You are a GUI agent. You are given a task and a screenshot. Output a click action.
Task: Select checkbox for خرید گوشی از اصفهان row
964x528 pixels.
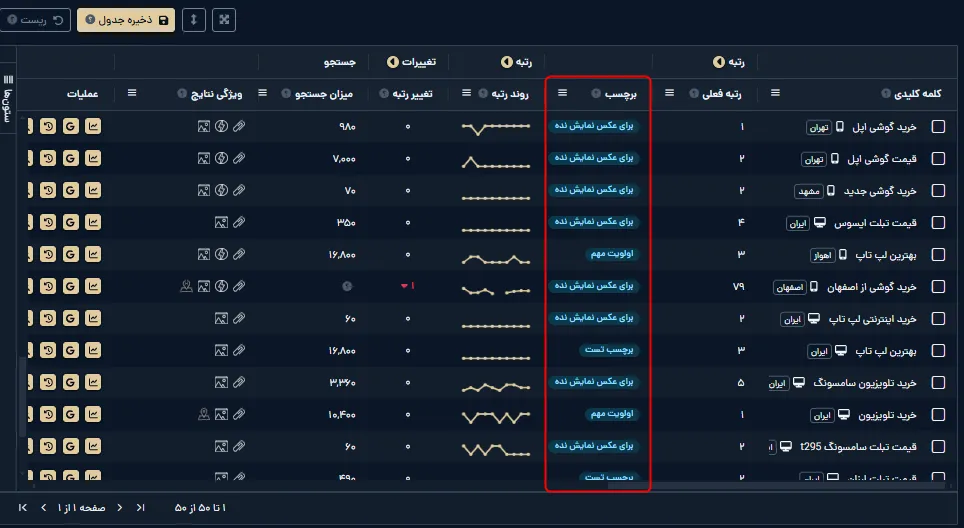click(938, 286)
